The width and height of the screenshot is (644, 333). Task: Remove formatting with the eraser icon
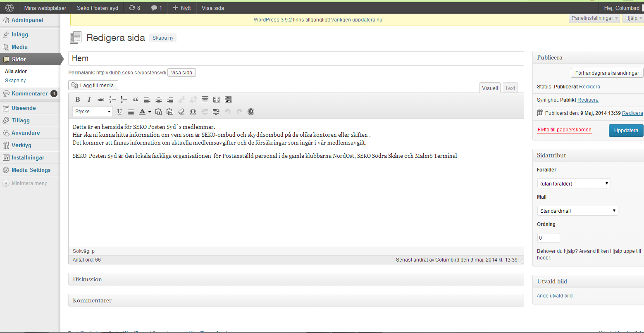181,112
